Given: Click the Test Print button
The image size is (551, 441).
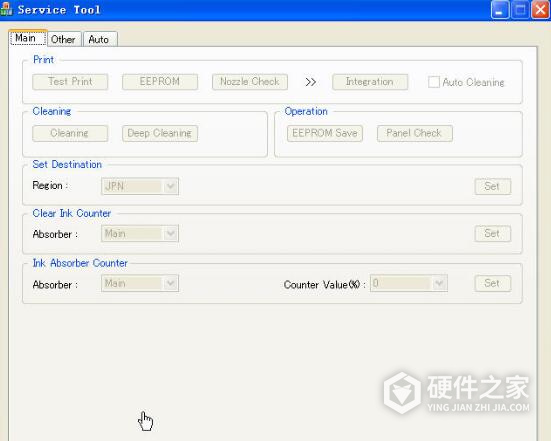Looking at the screenshot, I should coord(70,82).
